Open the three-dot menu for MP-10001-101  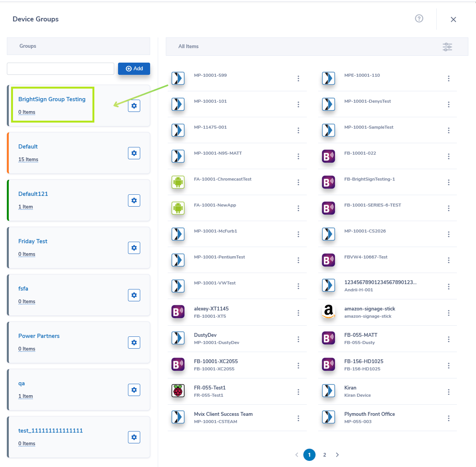pos(298,104)
